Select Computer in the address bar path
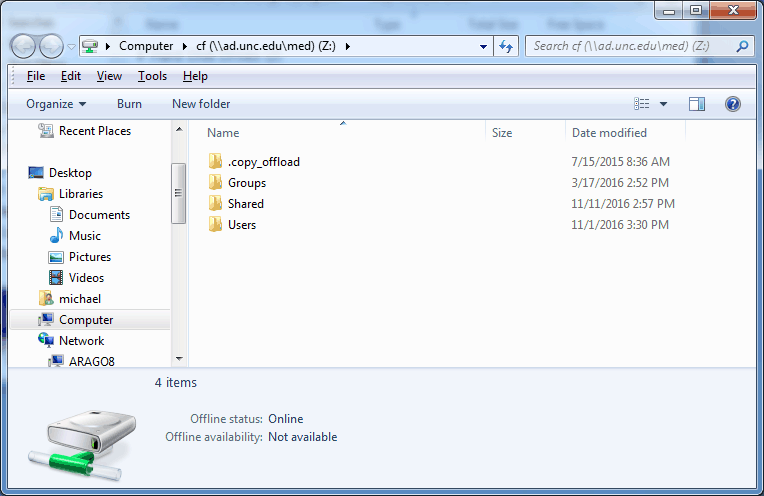The width and height of the screenshot is (764, 496). pyautogui.click(x=146, y=46)
